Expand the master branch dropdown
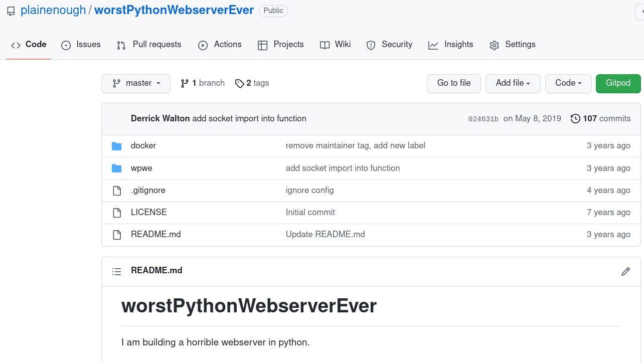Image resolution: width=644 pixels, height=362 pixels. point(136,83)
